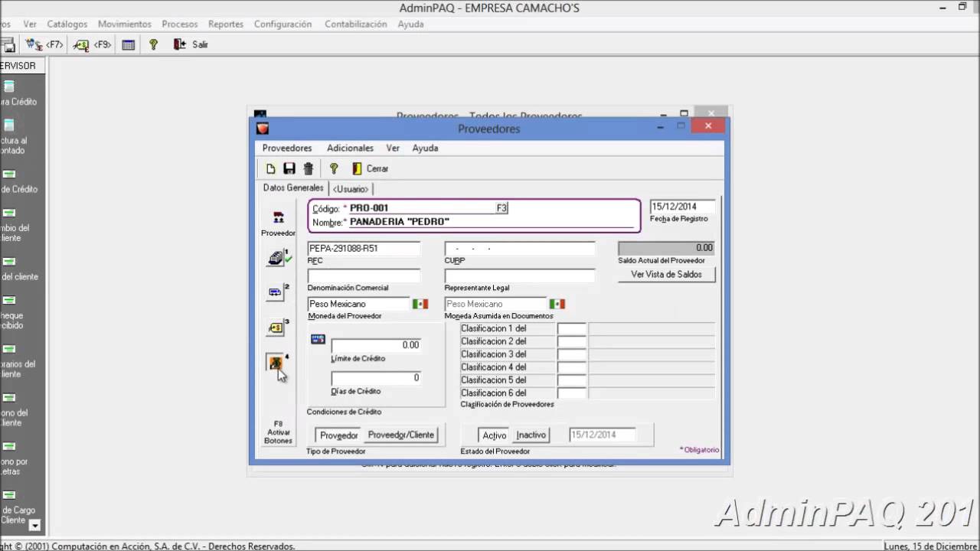This screenshot has height=551, width=980.
Task: Click the Moneda del Proveedor field
Action: click(x=358, y=304)
